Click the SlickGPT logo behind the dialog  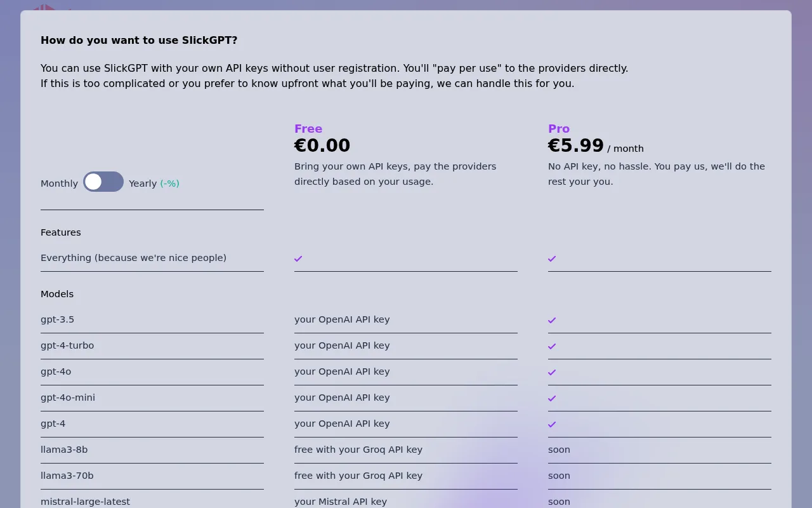pyautogui.click(x=44, y=7)
